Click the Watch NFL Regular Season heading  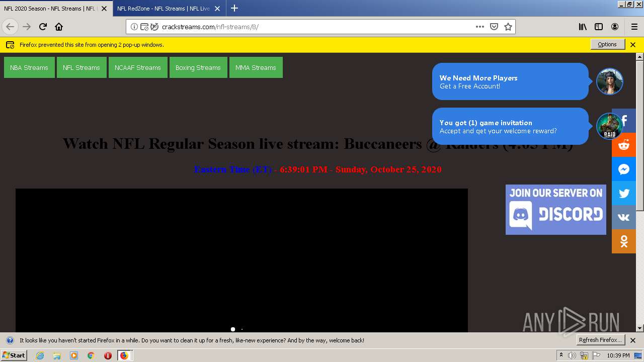317,144
